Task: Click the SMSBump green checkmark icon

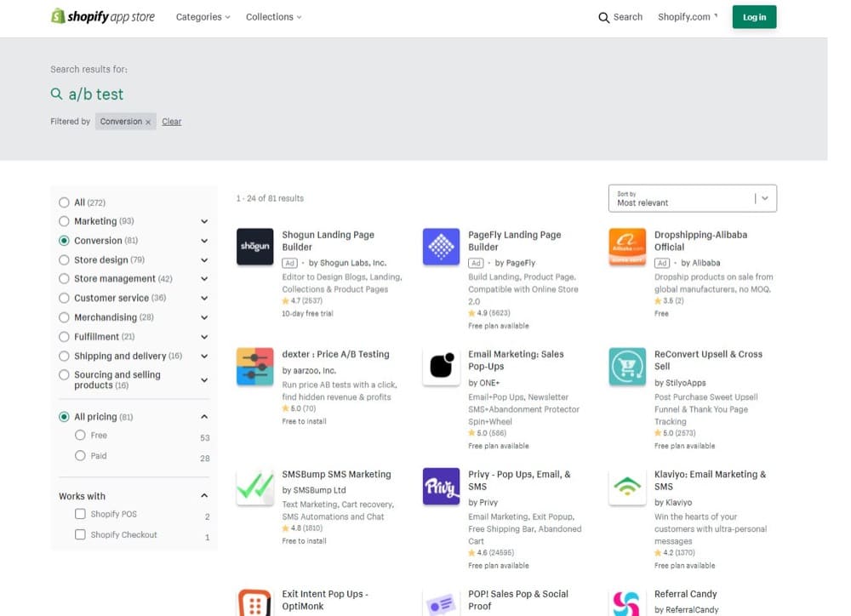Action: coord(254,487)
